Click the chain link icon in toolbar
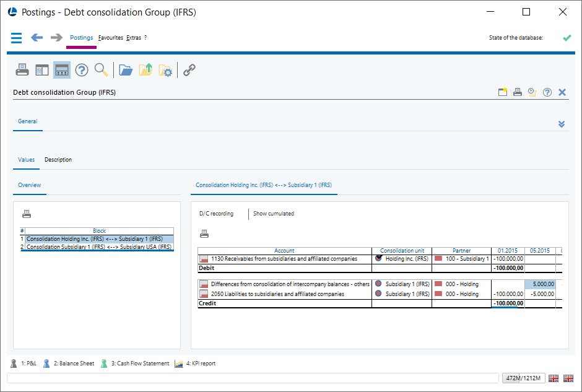This screenshot has height=392, width=582. tap(189, 70)
